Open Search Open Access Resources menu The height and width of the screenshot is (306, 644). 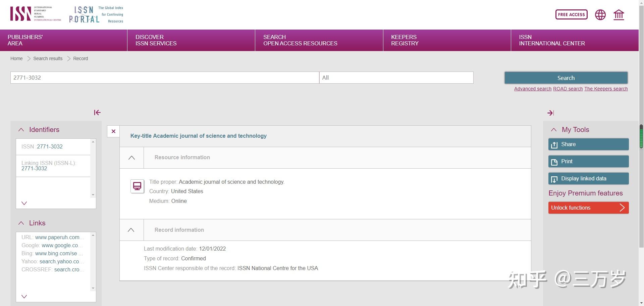click(x=319, y=40)
